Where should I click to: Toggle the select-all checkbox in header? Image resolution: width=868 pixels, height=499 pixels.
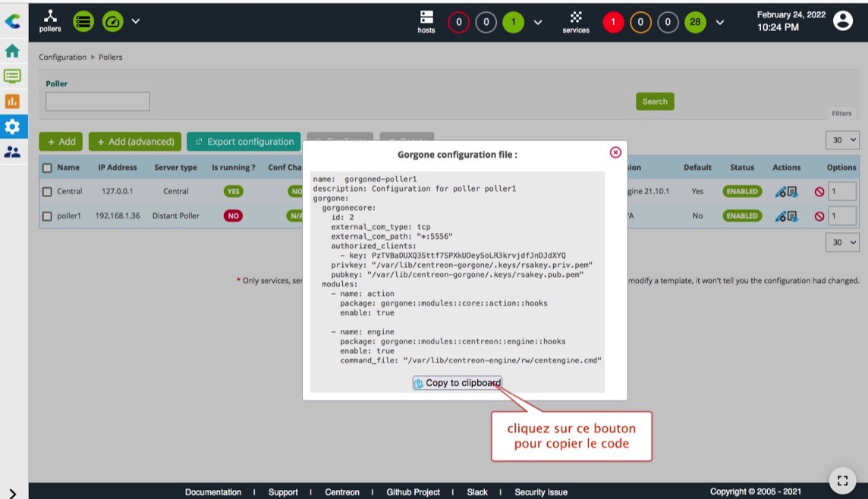[x=47, y=168]
